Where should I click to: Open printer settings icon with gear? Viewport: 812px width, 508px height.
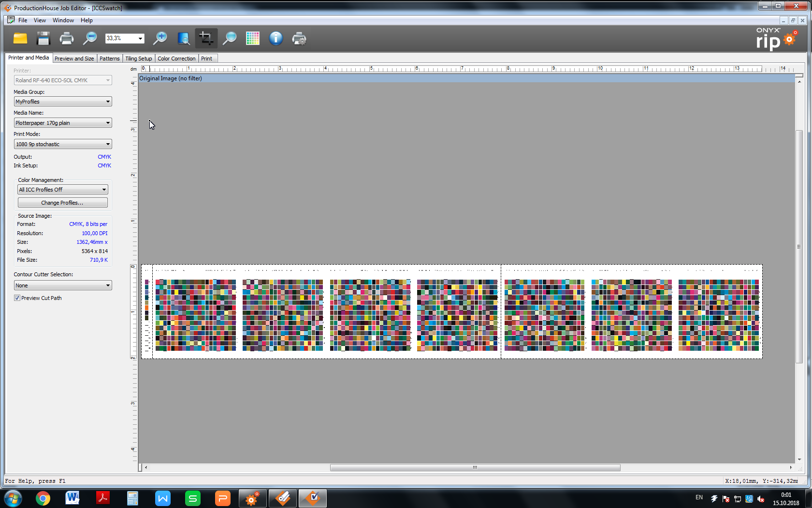299,38
